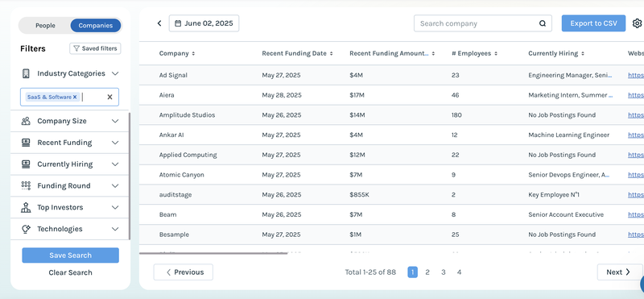Viewport: 644px width, 299px height.
Task: Select the Amplitude Studios company name
Action: pyautogui.click(x=187, y=115)
